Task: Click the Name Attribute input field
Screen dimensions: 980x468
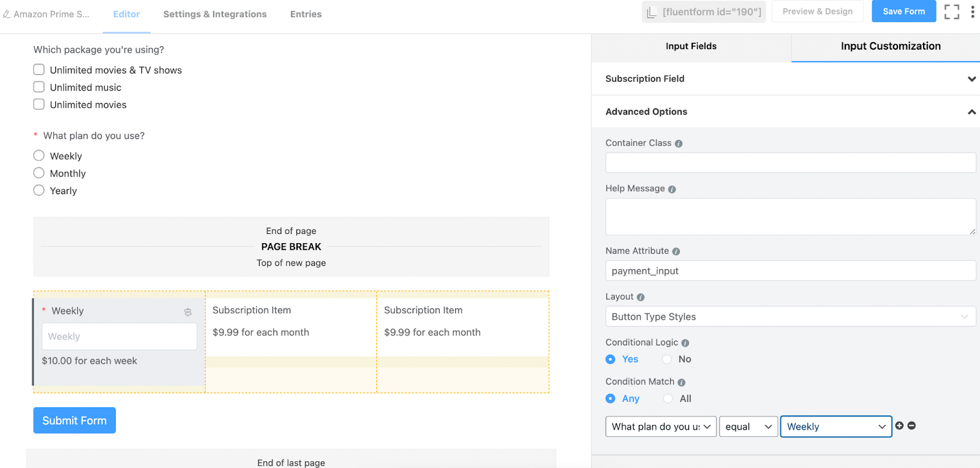Action: click(x=790, y=271)
